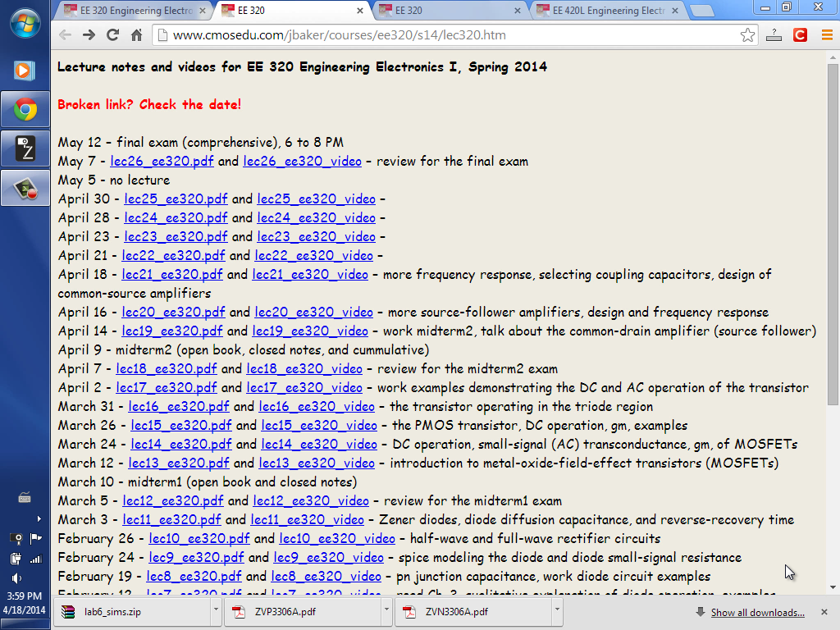The height and width of the screenshot is (630, 840).
Task: Open lec21_ee320.pdf link
Action: [x=172, y=274]
